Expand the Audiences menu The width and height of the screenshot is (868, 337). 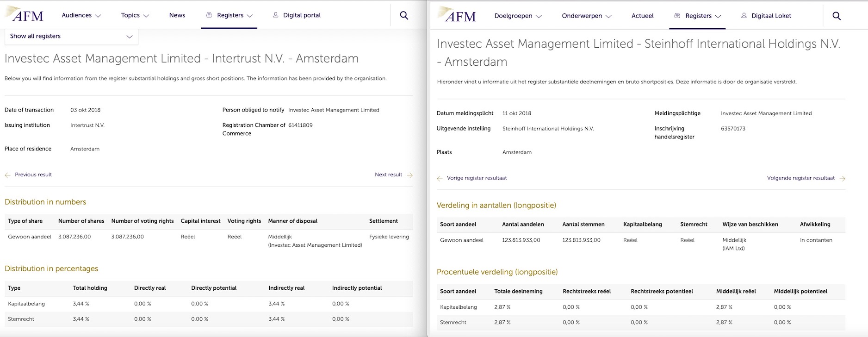[81, 15]
